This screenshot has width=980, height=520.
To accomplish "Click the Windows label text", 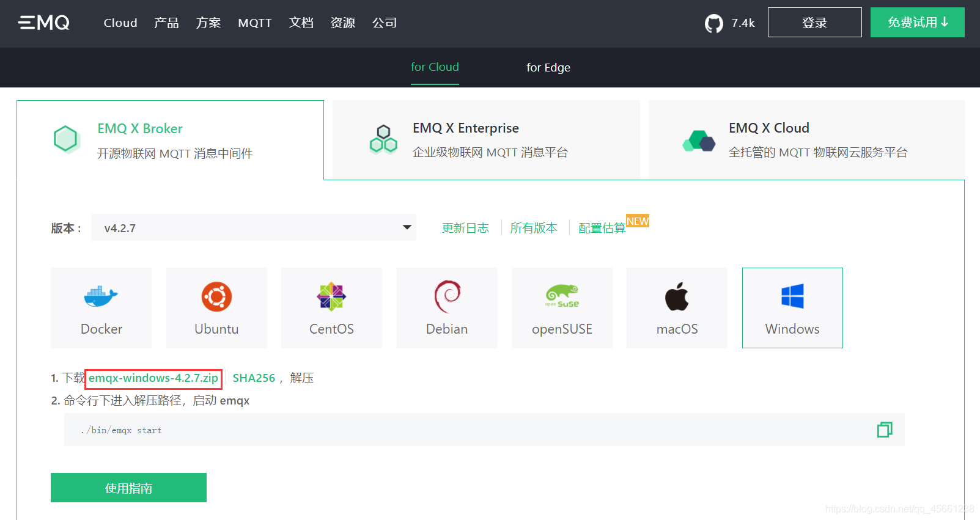I will click(792, 329).
